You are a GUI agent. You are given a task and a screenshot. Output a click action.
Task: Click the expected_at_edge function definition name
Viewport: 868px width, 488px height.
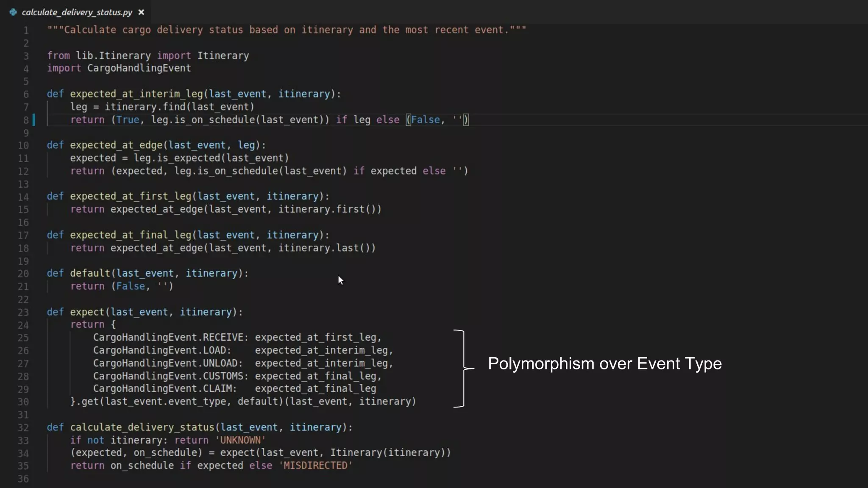pyautogui.click(x=116, y=145)
